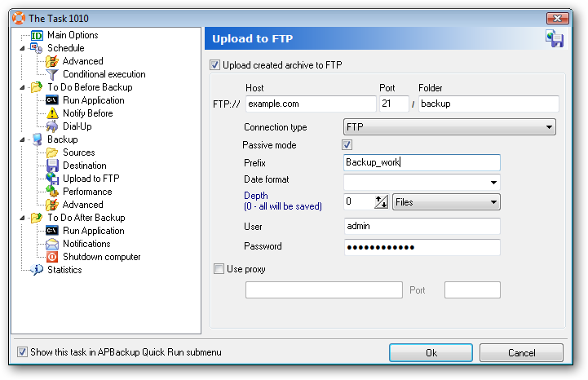Screen dimensions: 588x380
Task: Expand the Date format dropdown
Action: 422,182
